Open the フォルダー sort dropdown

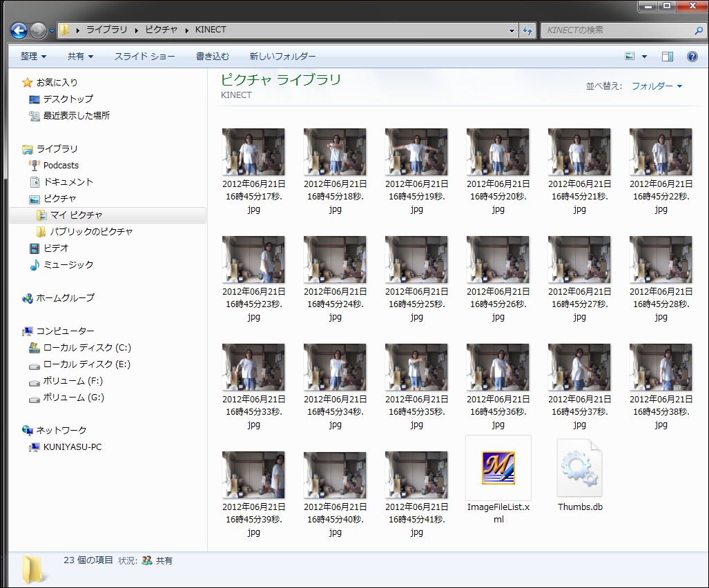657,86
